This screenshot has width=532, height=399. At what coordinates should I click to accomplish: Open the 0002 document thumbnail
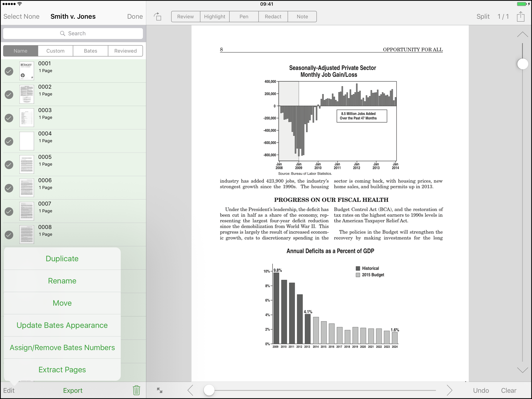click(27, 94)
